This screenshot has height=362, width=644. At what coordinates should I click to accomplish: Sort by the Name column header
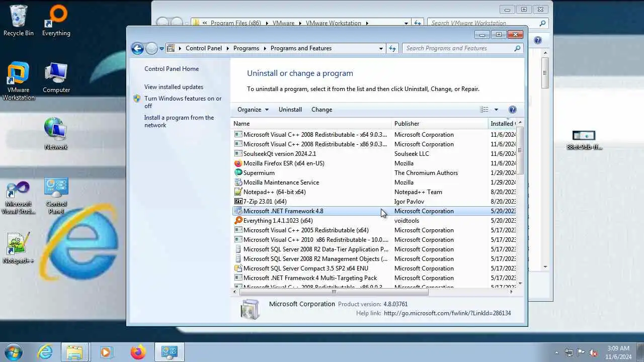311,124
